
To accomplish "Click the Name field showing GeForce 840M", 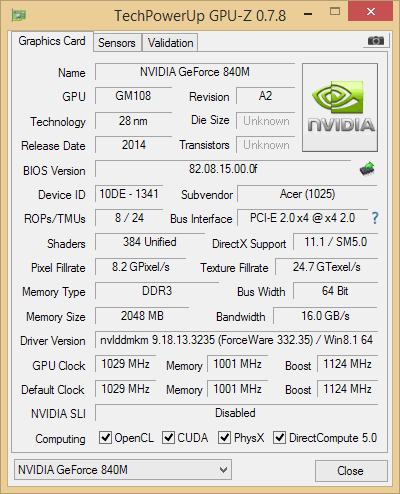I will pos(195,72).
